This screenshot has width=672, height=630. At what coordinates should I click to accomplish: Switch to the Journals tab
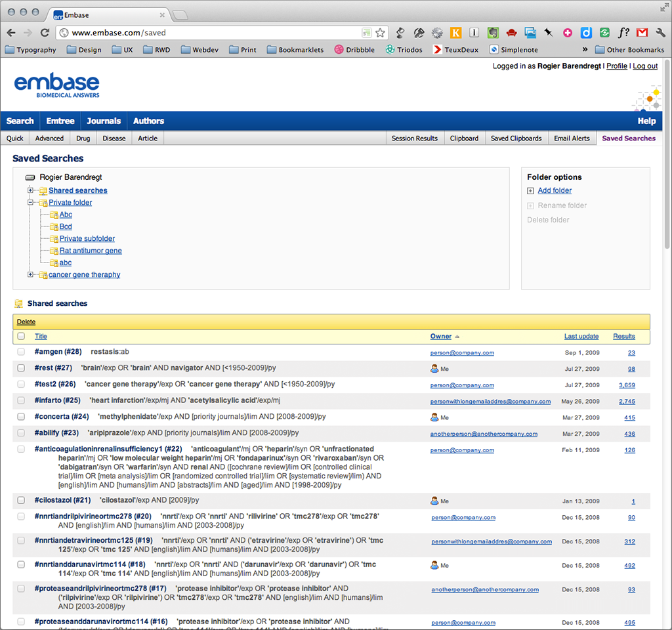104,121
